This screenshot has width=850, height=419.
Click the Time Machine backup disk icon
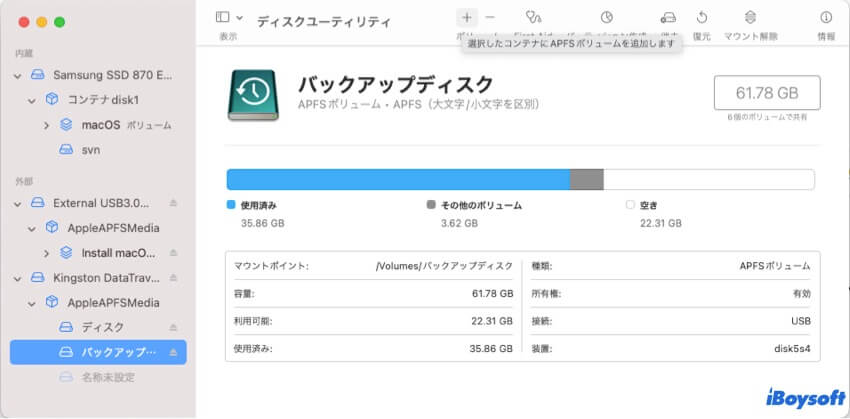point(253,95)
